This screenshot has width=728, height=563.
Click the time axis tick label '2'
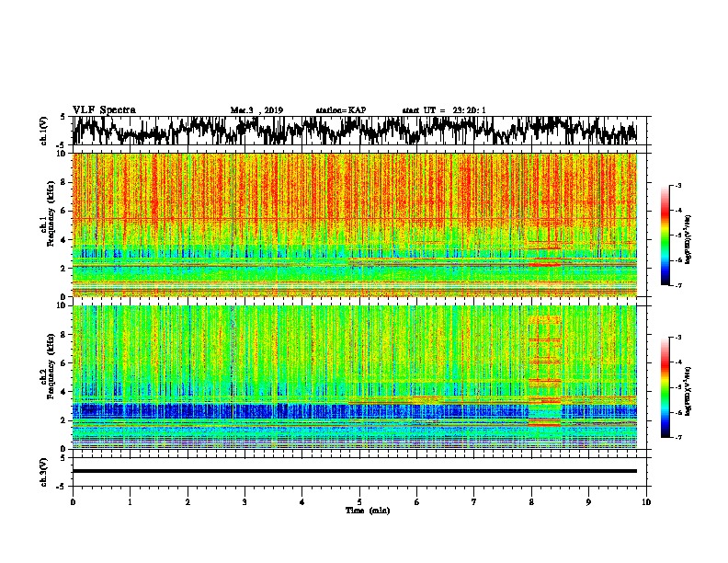[188, 501]
